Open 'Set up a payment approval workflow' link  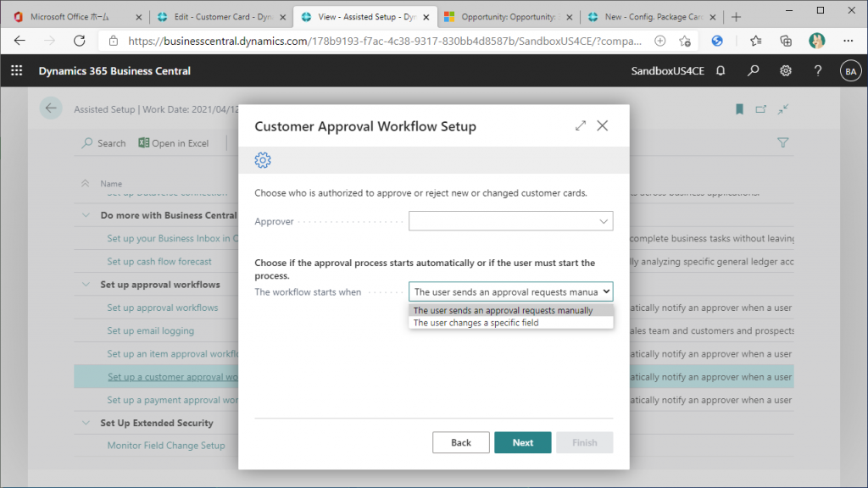point(173,400)
